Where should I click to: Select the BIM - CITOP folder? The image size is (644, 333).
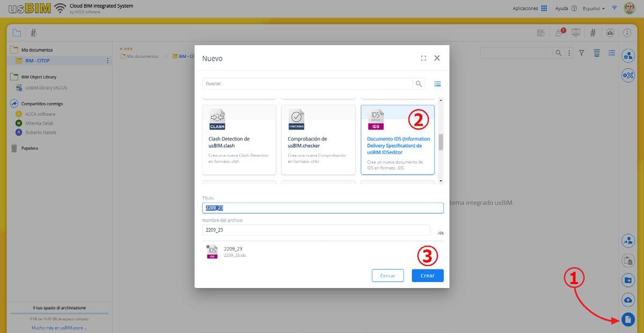pos(38,61)
